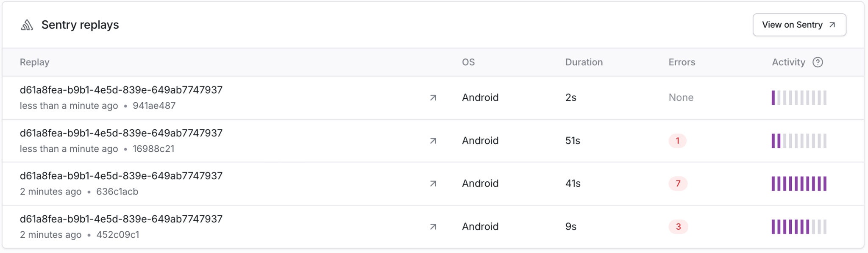Open external link arrow for replay 636c1acb
Image resolution: width=868 pixels, height=253 pixels.
[433, 183]
